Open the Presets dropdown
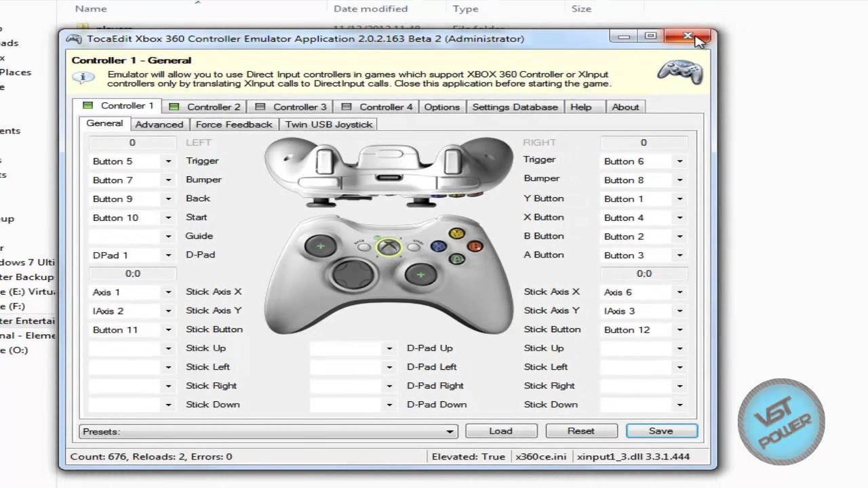The image size is (868, 488). click(269, 431)
